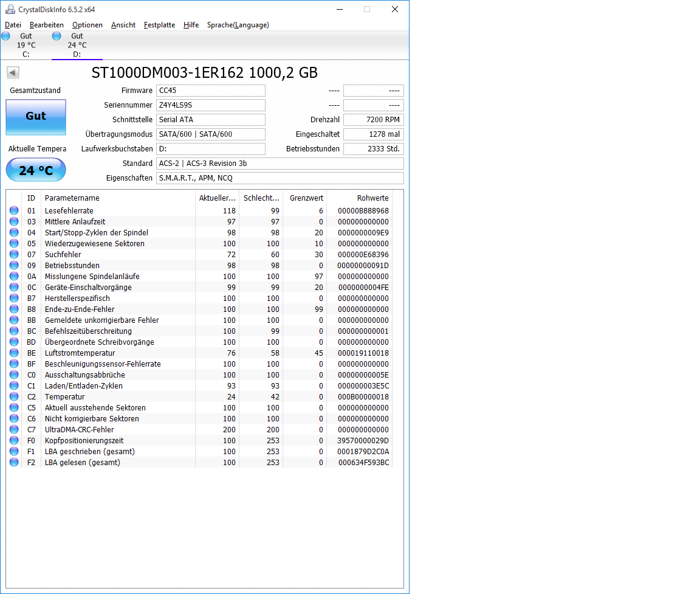Click raw value 000019110018

coord(363,353)
